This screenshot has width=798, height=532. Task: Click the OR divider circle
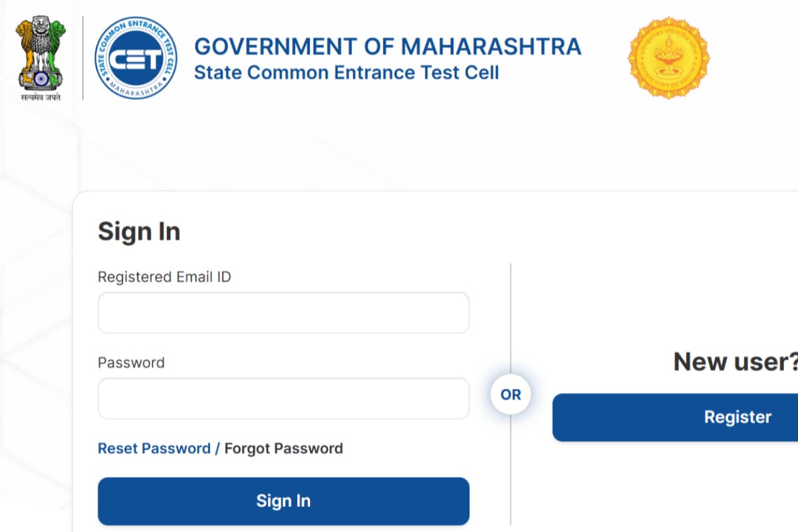coord(510,394)
